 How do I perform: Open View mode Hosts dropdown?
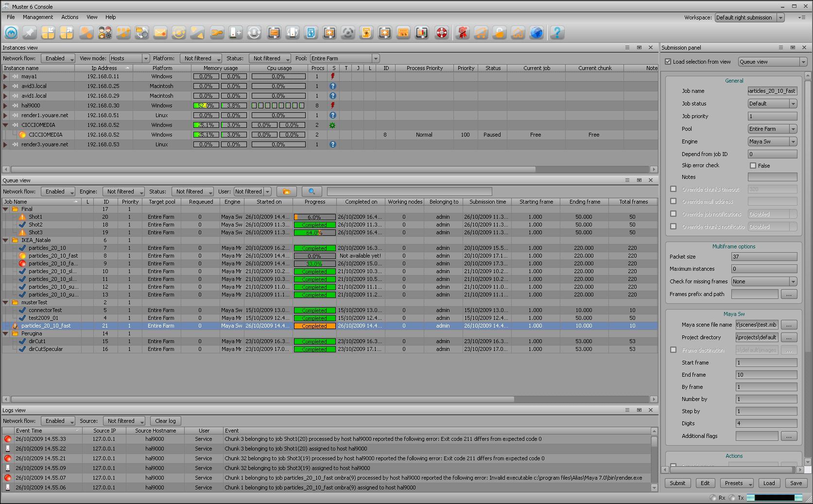coord(129,58)
